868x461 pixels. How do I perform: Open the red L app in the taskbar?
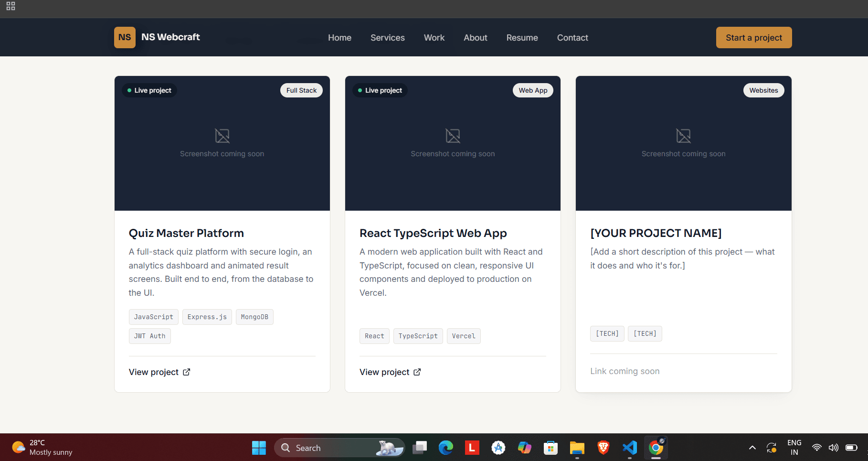[472, 448]
